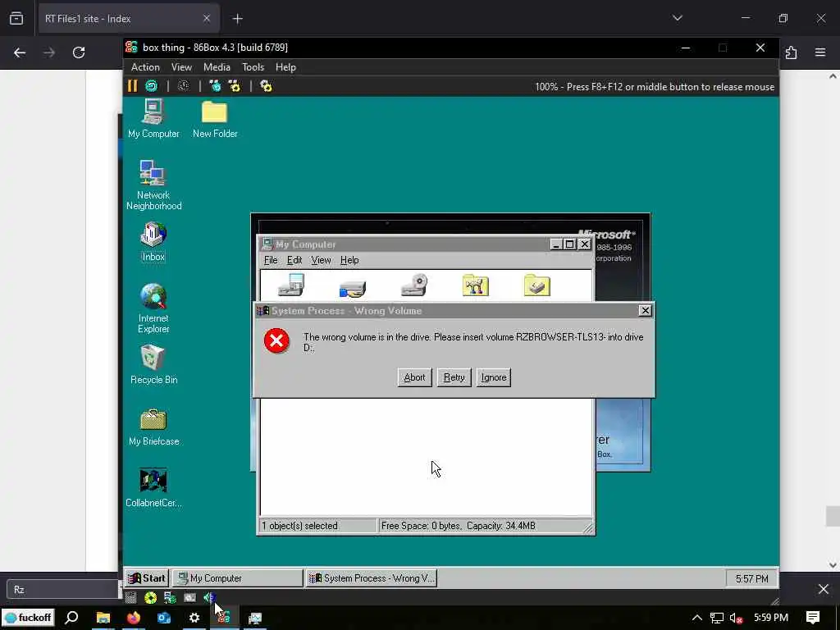
Task: Select the CollabnetCer... desktop icon
Action: [x=153, y=488]
